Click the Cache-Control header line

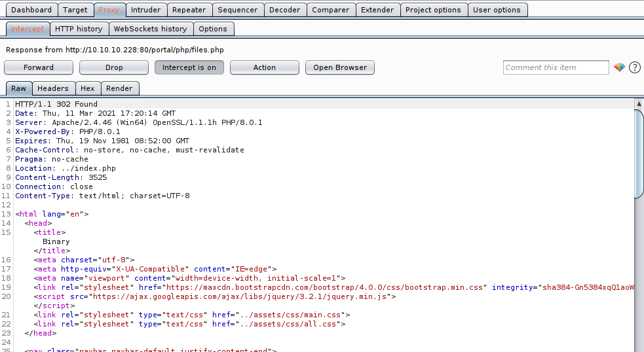point(130,150)
